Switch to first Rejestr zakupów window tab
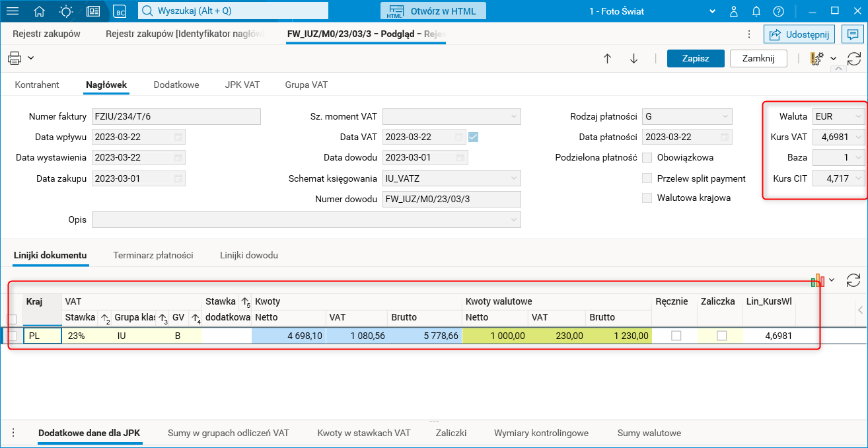 [x=47, y=34]
